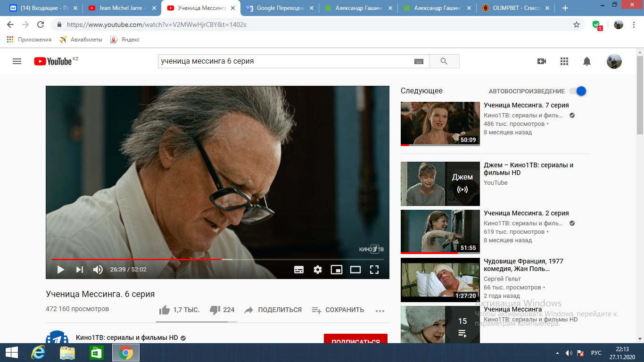Share the video via ПОДЕЛИТЬСЯ
The image size is (644, 362).
(x=273, y=310)
